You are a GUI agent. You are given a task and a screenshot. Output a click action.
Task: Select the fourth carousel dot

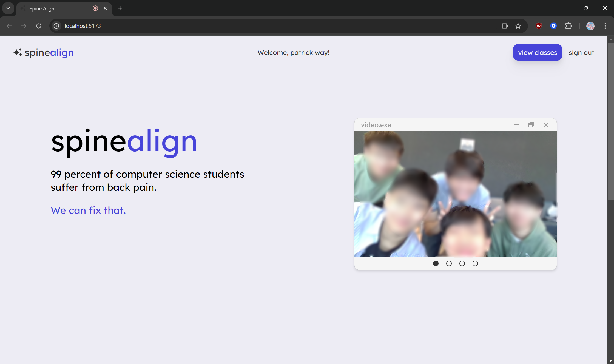coord(475,263)
